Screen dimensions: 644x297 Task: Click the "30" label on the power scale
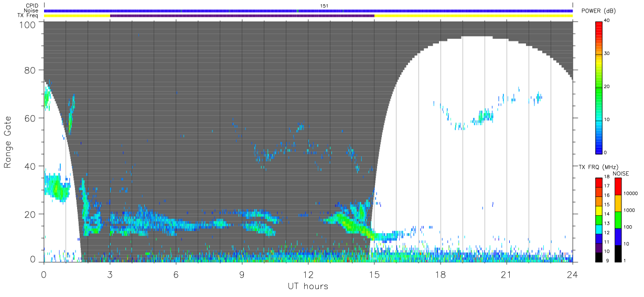pyautogui.click(x=608, y=53)
